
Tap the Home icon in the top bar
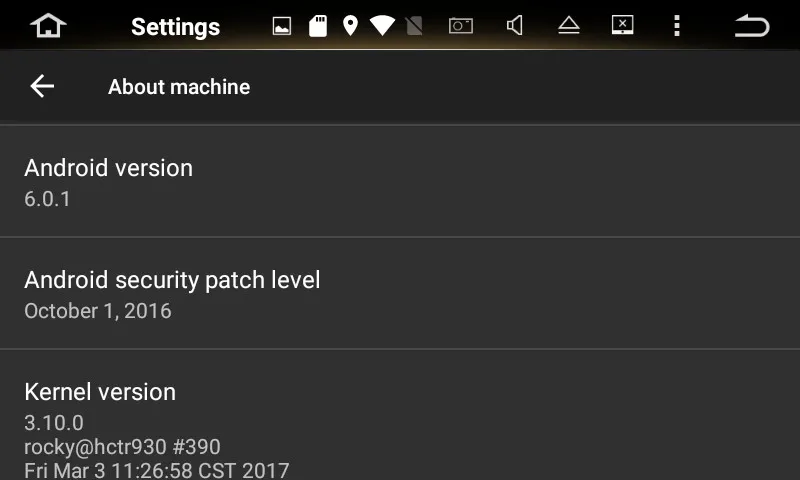tap(48, 26)
